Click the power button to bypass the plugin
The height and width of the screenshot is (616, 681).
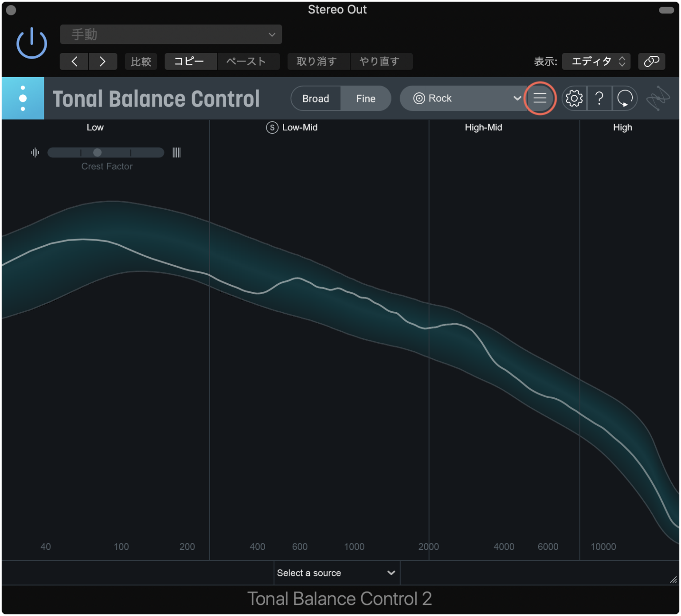(x=31, y=42)
